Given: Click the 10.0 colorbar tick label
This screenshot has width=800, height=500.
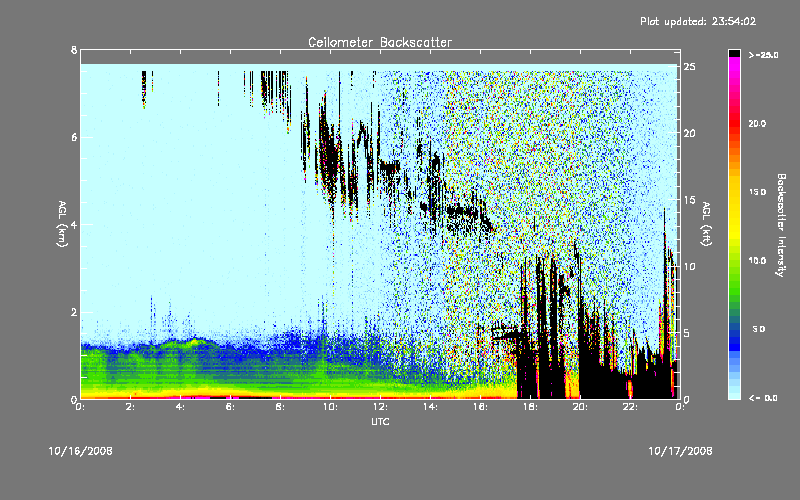Looking at the screenshot, I should coord(757,261).
